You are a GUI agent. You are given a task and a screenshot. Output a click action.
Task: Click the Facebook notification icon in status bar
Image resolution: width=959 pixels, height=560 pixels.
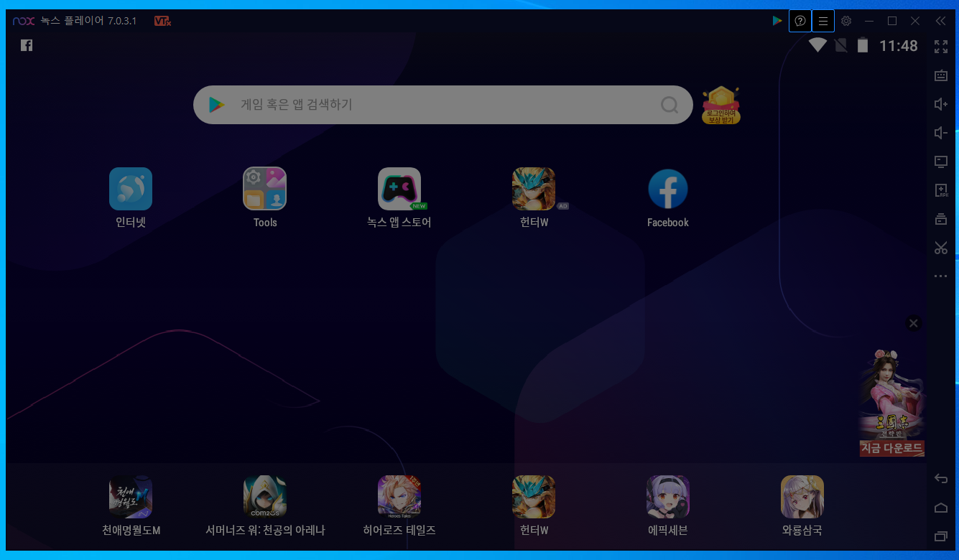(27, 45)
